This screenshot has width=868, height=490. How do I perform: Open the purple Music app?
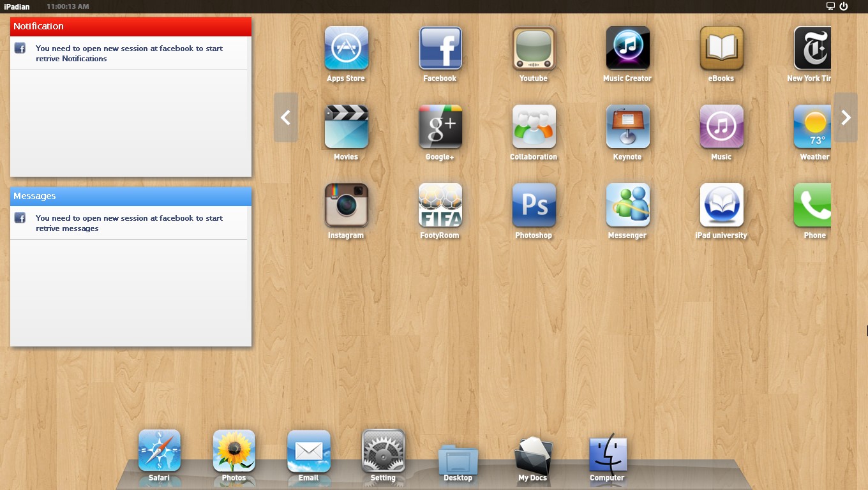click(721, 126)
